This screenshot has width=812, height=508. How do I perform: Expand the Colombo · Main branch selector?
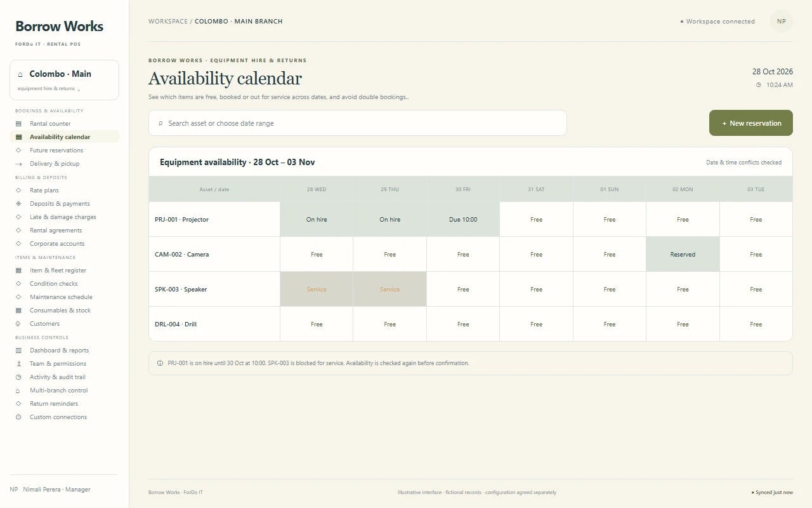tap(64, 80)
